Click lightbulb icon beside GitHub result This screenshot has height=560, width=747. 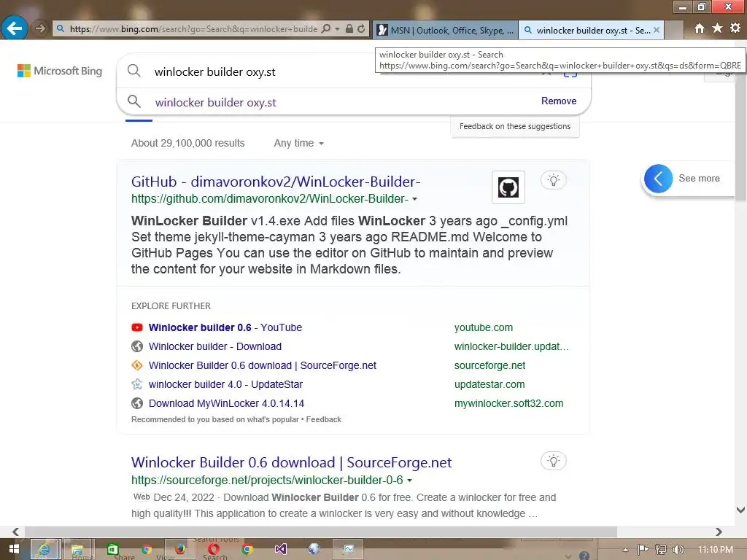pyautogui.click(x=553, y=180)
